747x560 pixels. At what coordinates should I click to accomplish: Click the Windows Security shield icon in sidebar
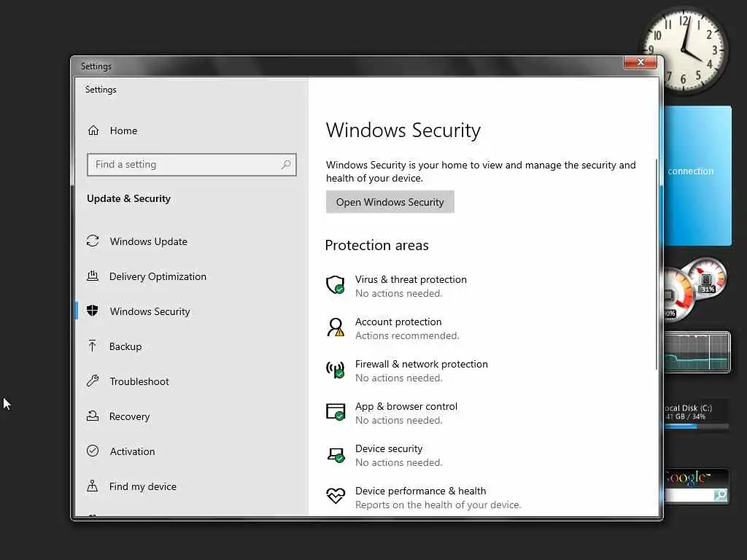click(x=93, y=311)
